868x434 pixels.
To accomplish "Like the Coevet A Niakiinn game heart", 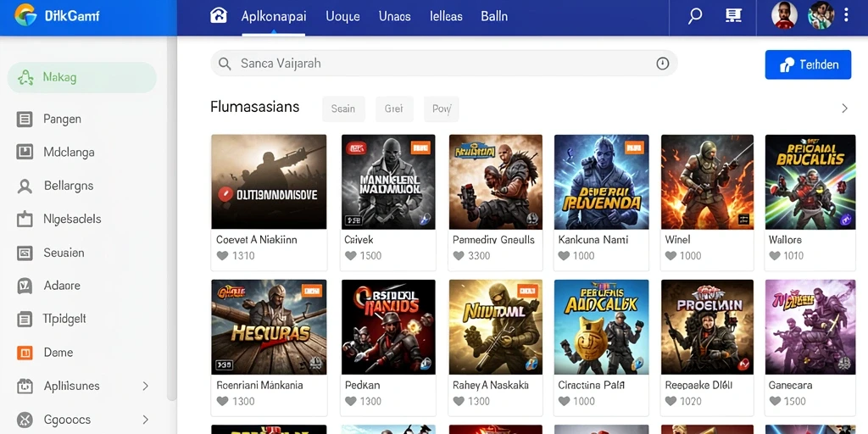I will [222, 256].
